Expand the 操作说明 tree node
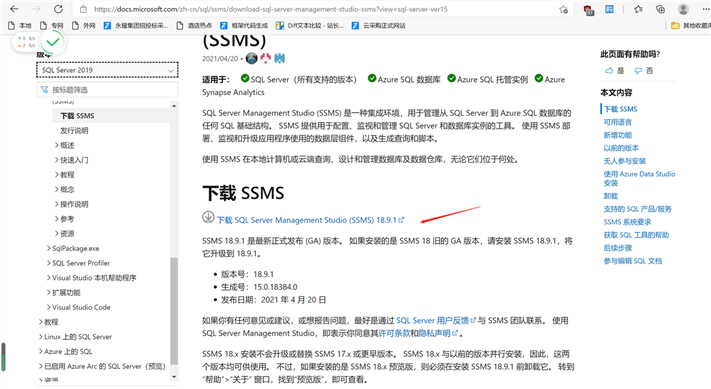Screen dimensions: 711x389 [x=72, y=204]
